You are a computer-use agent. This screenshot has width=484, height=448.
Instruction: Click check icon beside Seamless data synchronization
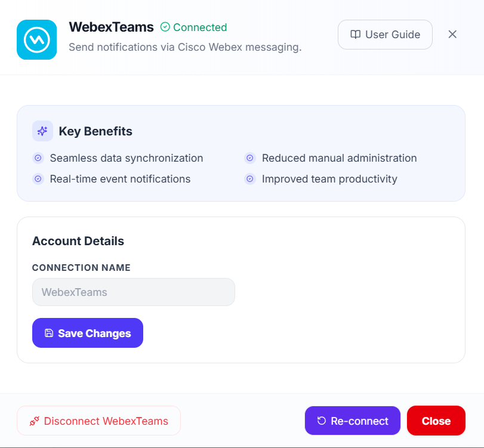[x=38, y=158]
